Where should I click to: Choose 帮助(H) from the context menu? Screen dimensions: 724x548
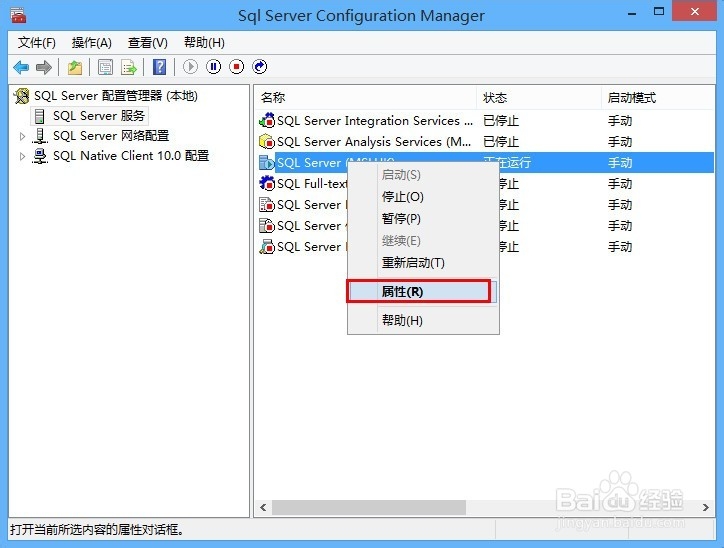(423, 320)
